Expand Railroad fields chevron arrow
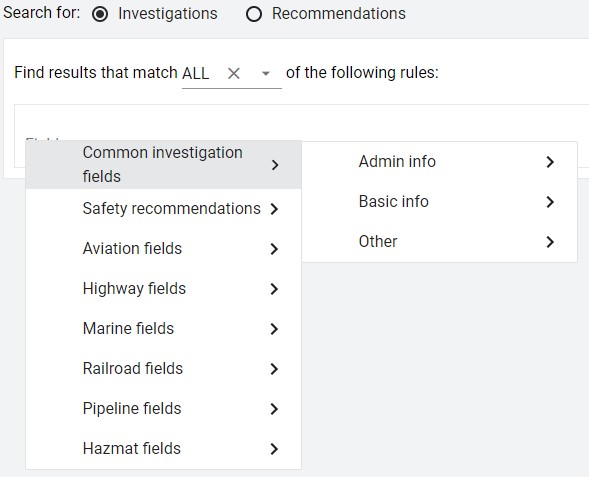This screenshot has width=589, height=477. tap(275, 369)
